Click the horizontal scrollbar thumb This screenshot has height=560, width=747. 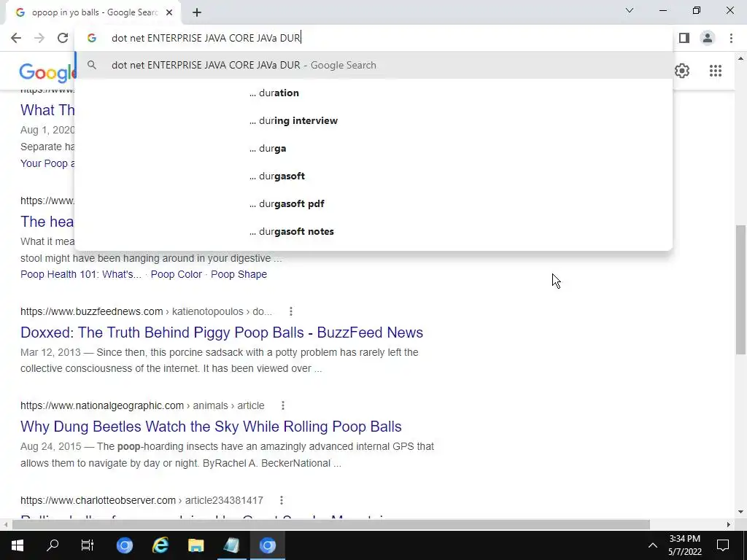pos(331,524)
